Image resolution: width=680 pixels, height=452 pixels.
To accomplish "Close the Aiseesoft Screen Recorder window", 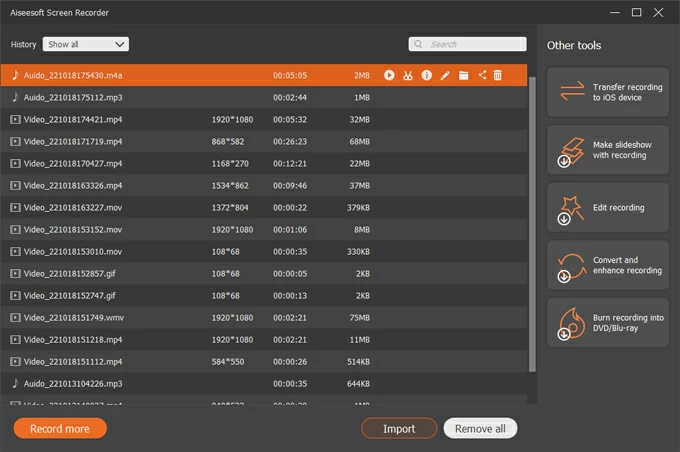I will pyautogui.click(x=658, y=12).
